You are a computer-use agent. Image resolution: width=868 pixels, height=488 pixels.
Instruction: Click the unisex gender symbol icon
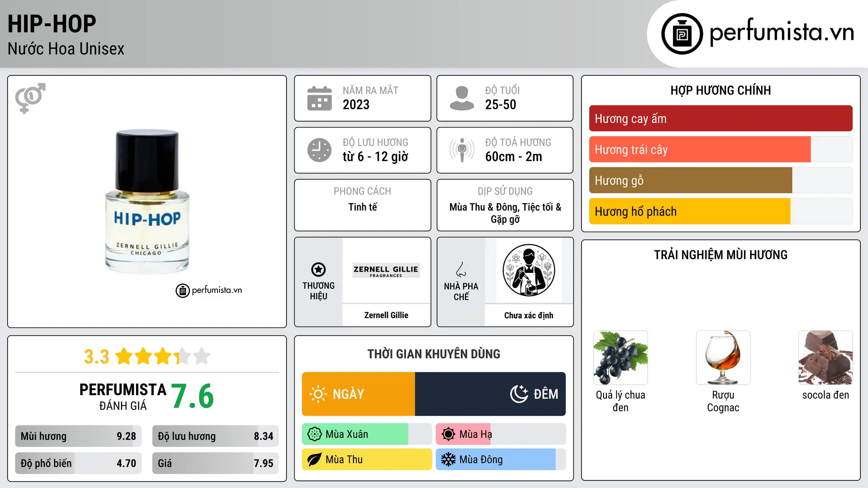(30, 98)
